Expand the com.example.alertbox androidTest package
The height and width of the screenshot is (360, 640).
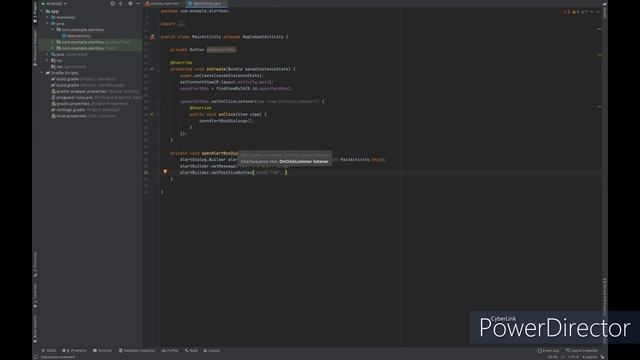point(53,42)
